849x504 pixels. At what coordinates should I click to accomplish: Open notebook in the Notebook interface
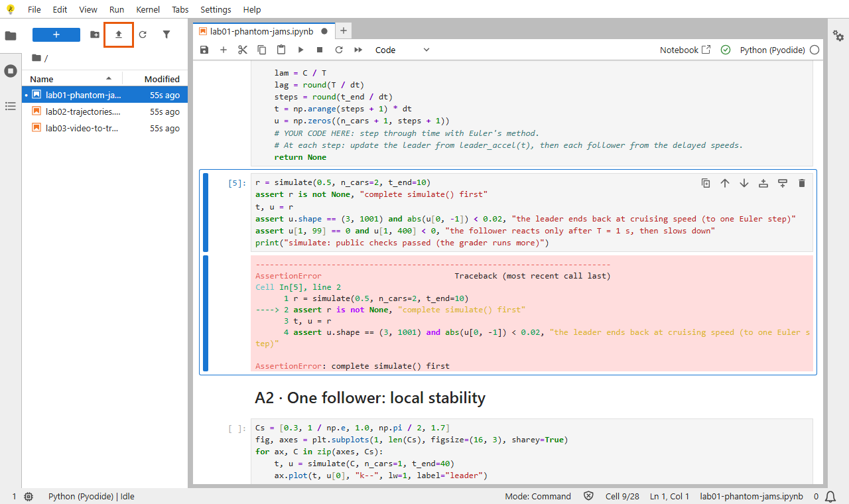tap(685, 50)
